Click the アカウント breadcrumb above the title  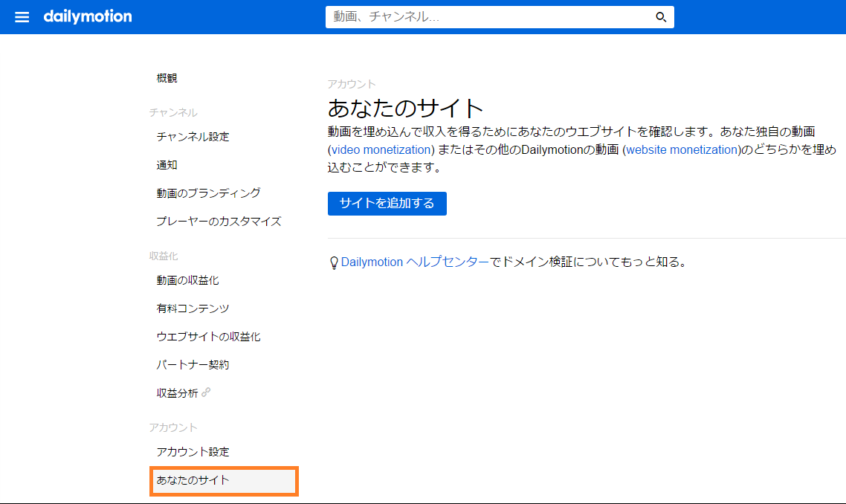click(352, 84)
